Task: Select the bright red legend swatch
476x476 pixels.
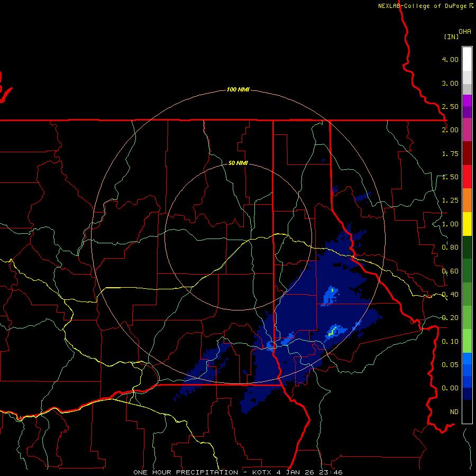Action: click(467, 177)
